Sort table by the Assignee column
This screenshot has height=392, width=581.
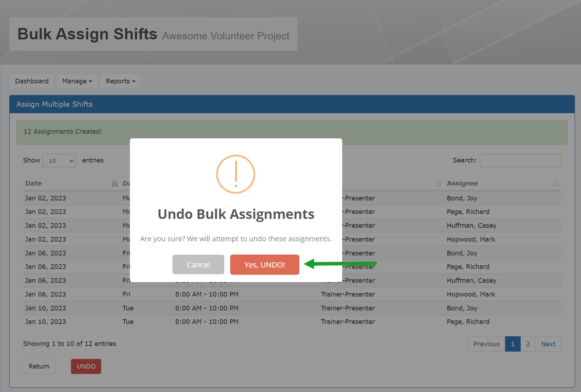tap(503, 183)
